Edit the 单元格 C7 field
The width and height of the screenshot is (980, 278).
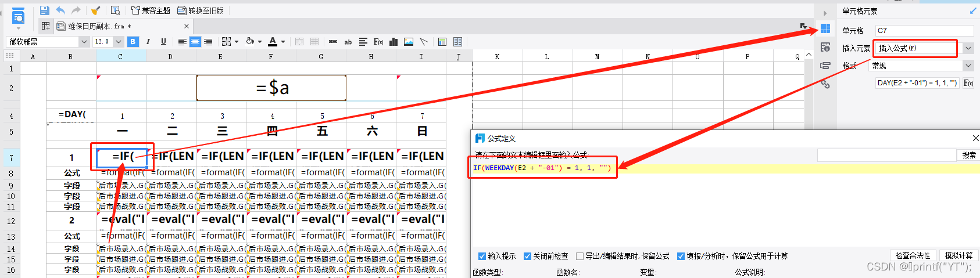pyautogui.click(x=924, y=31)
